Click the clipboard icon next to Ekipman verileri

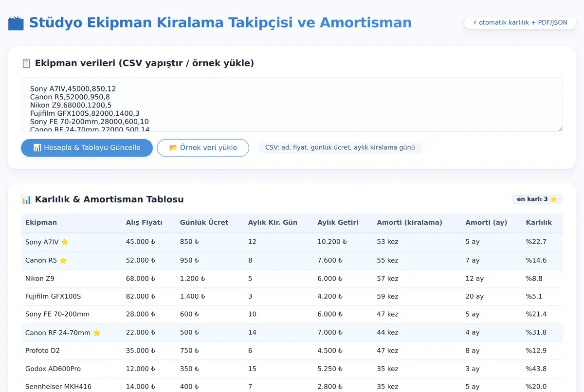(x=26, y=63)
